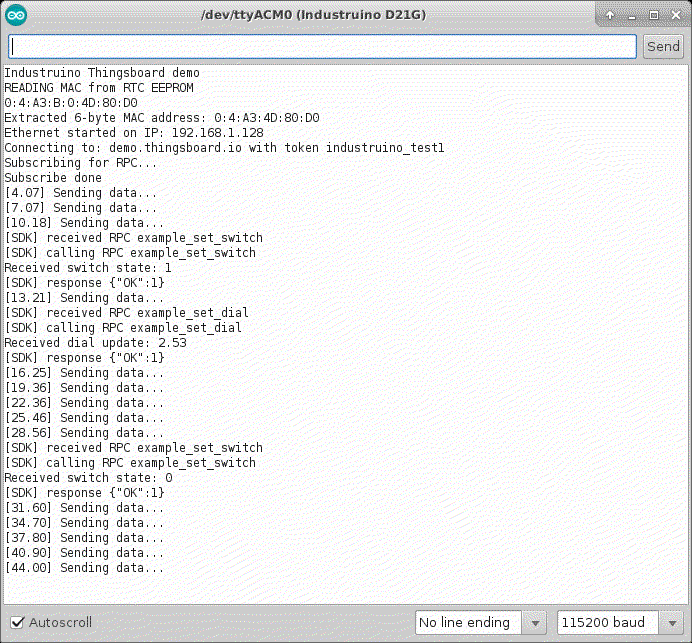Click the Autoscroll text label
This screenshot has width=692, height=643.
pos(60,622)
